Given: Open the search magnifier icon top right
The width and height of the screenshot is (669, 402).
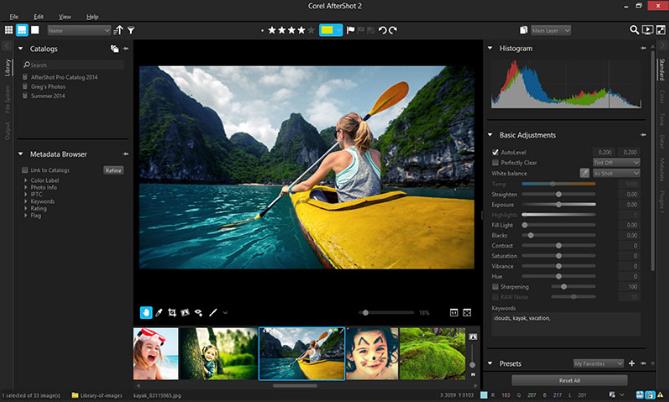Looking at the screenshot, I should pyautogui.click(x=634, y=30).
